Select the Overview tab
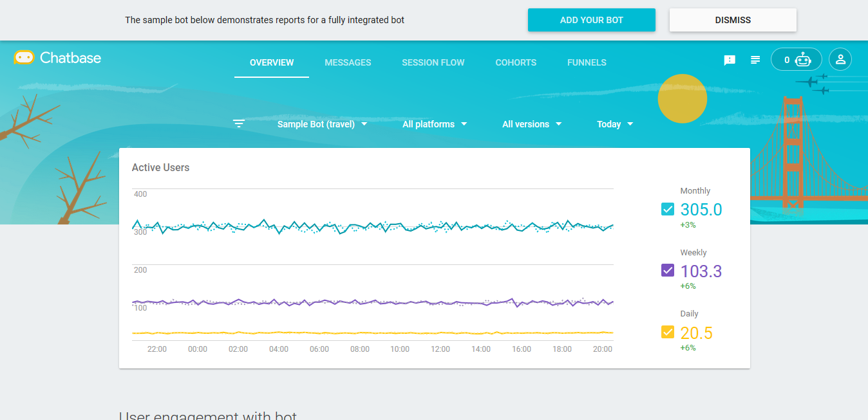Screen dimensions: 868x420 [272, 62]
